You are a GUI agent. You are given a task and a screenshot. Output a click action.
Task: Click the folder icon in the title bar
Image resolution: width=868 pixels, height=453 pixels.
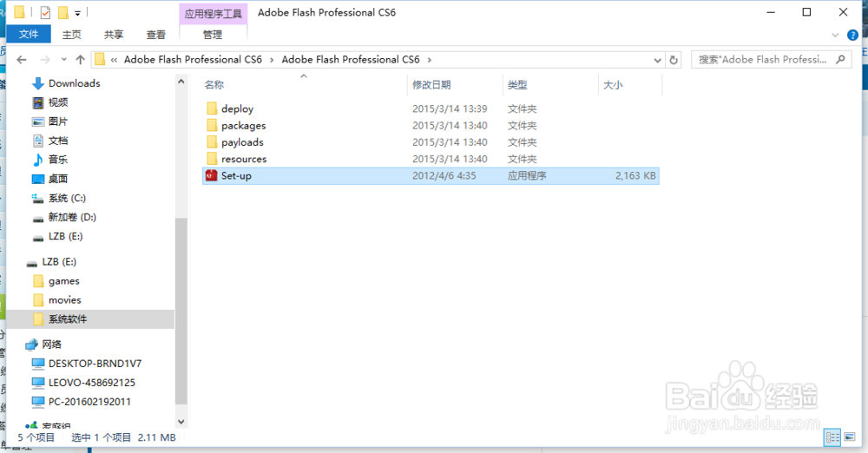pos(19,12)
